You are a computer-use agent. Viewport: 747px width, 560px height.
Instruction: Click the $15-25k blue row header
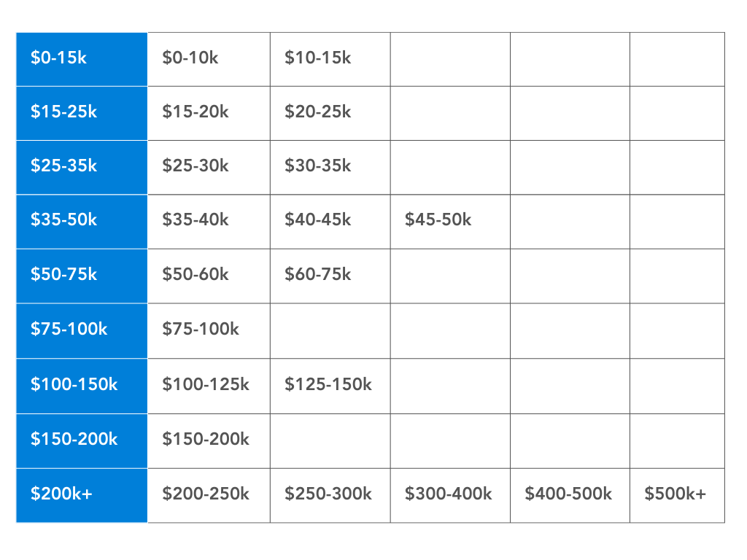tap(81, 112)
